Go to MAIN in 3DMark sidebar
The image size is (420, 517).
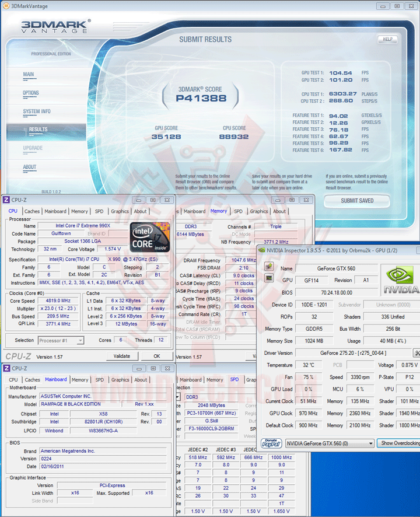tap(29, 74)
